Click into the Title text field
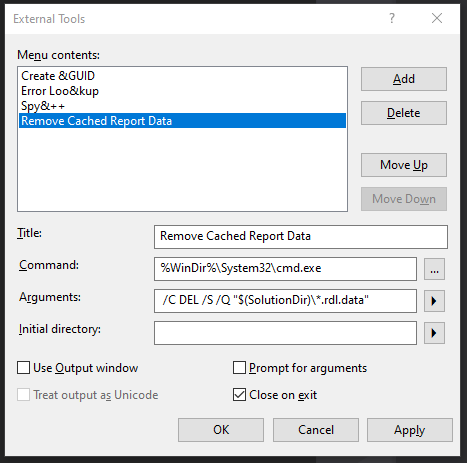Screen dimensions: 467x463 [301, 237]
